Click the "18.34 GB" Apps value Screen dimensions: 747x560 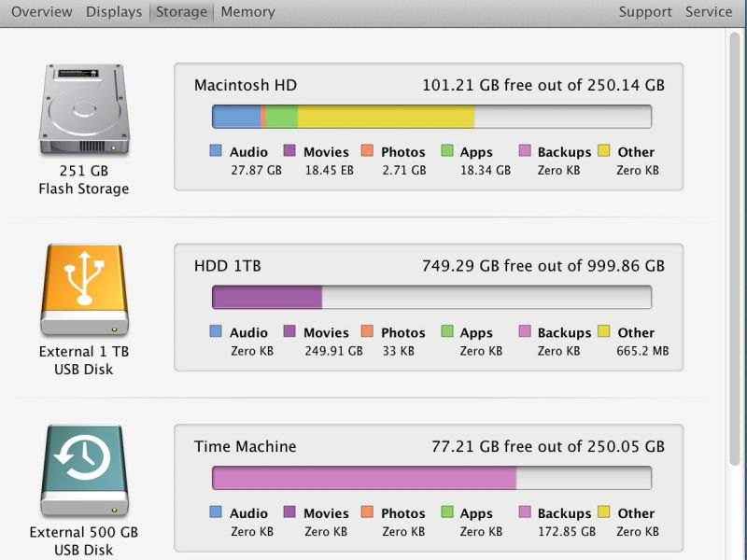[x=486, y=170]
